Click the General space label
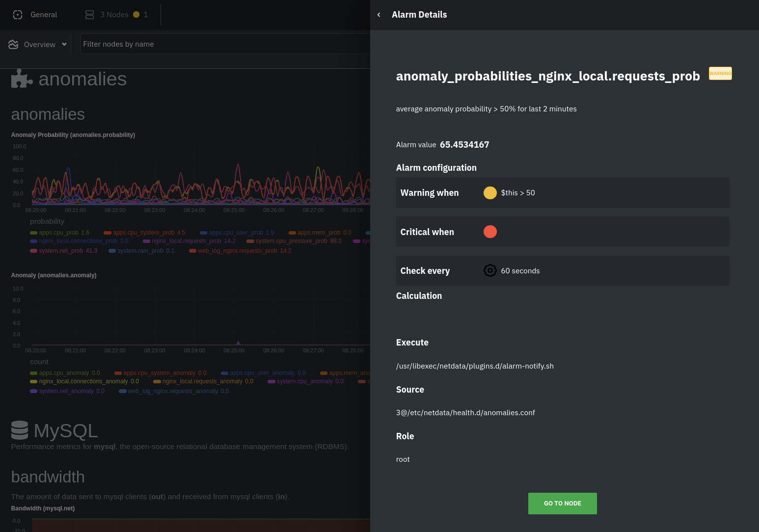Screen dimensions: 759x532 point(44,15)
